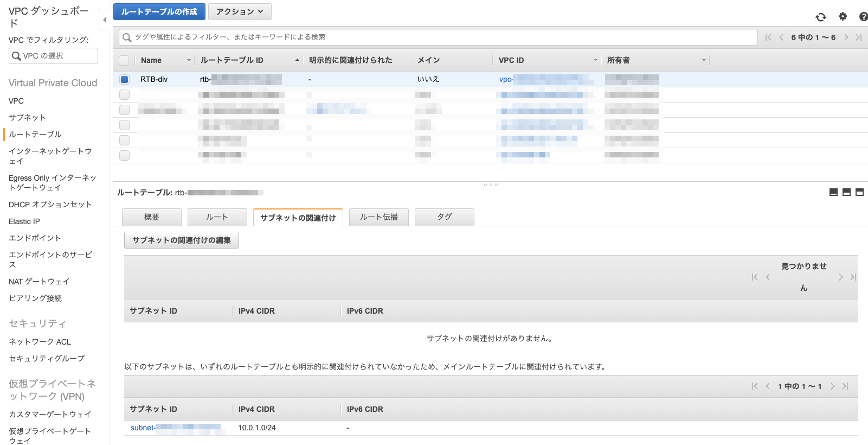Open カスタマーゲートウェイ in the sidebar
Screen dimensions: 868x445
point(50,414)
